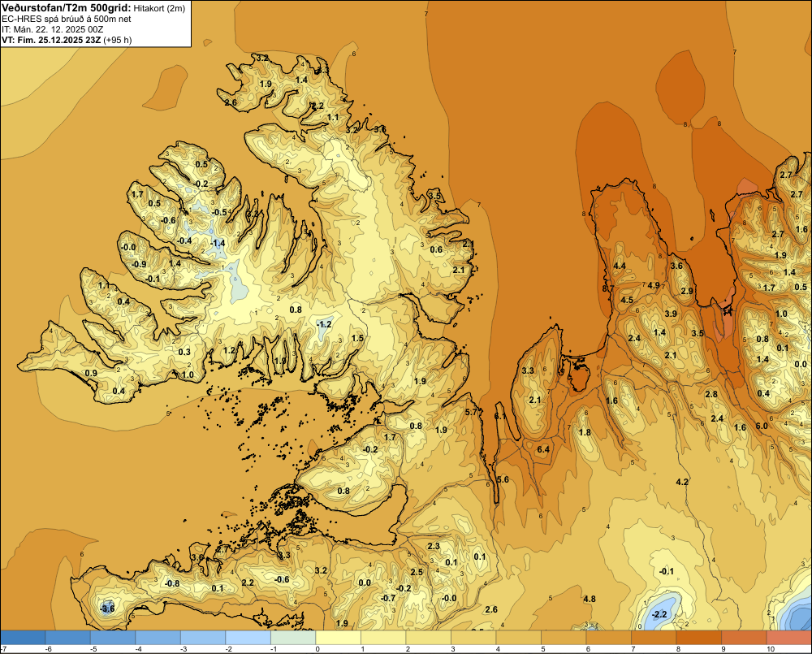Screen dimensions: 812x654
Task: Pick the legend swatch between 3 and 4
Action: tap(473, 638)
